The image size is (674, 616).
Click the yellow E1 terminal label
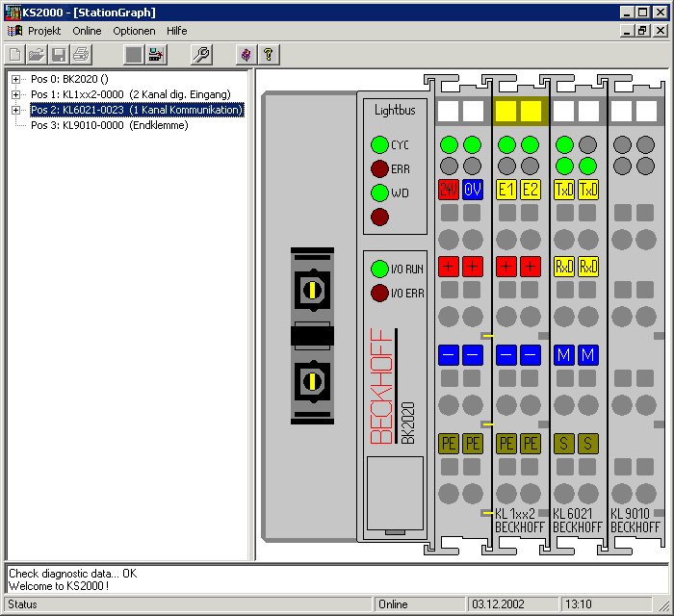coord(506,190)
